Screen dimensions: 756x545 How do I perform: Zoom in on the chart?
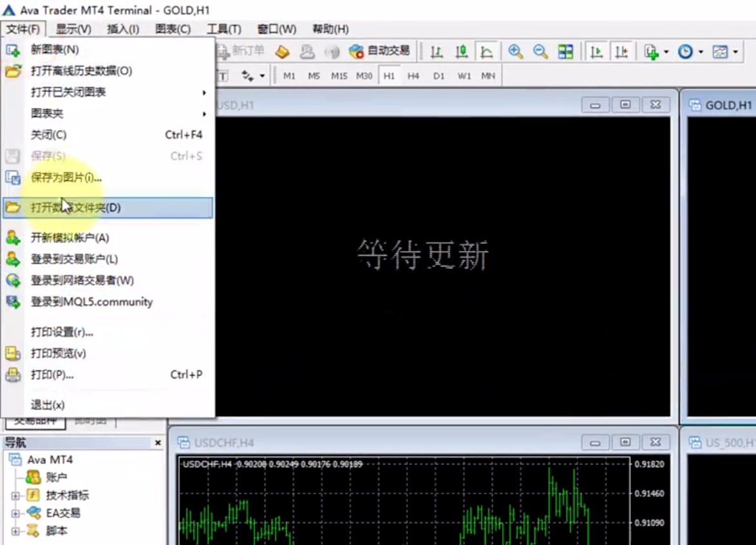515,52
